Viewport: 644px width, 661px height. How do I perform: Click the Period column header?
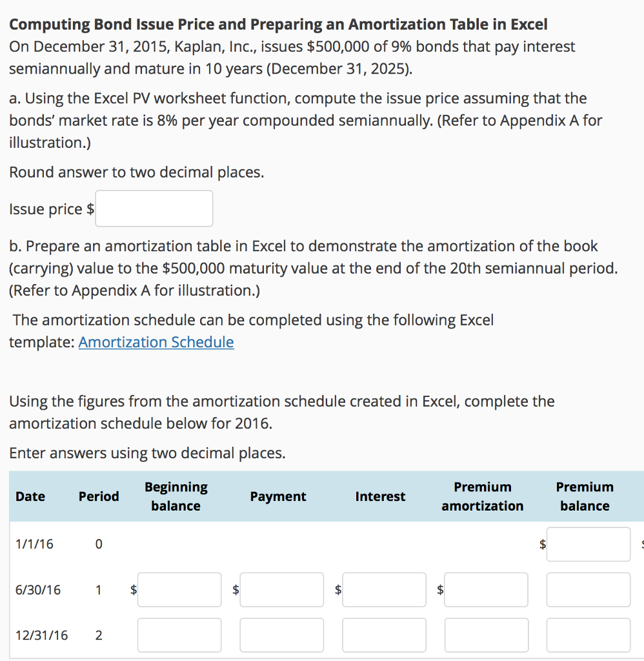click(98, 496)
